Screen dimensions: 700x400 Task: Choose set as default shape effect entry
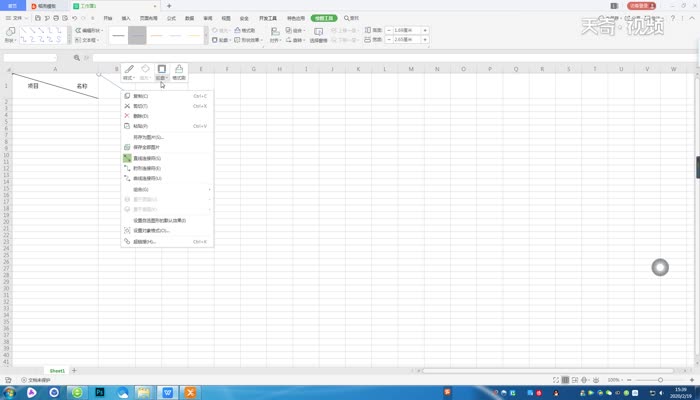(167, 221)
